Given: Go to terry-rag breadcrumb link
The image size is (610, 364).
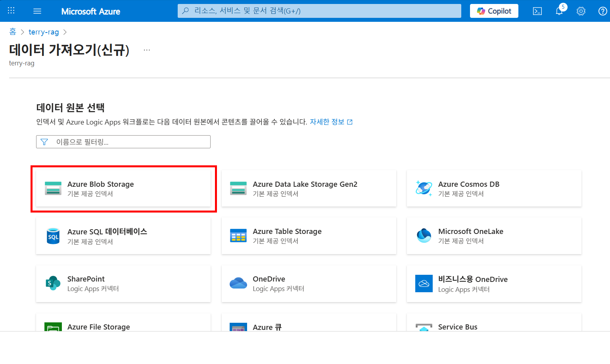Looking at the screenshot, I should click(44, 32).
